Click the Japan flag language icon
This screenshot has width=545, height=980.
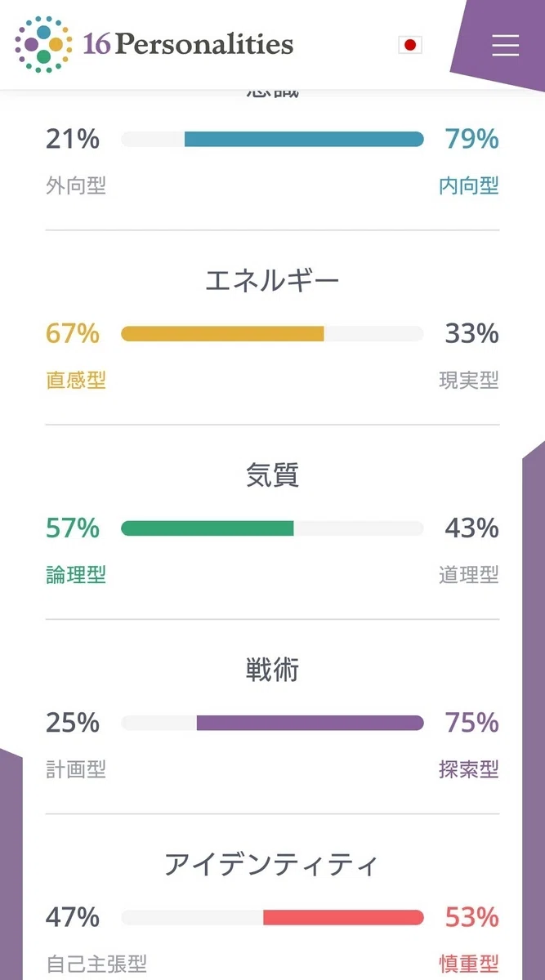coord(410,45)
